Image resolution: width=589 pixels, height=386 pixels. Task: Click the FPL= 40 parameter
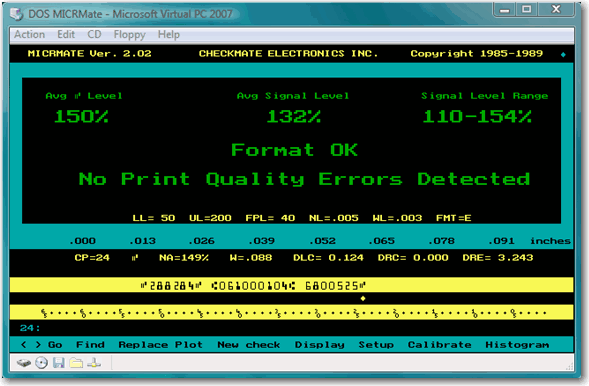tap(270, 218)
